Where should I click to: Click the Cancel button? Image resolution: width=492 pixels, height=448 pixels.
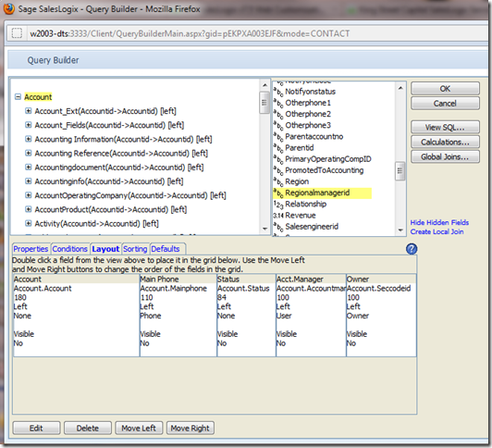[x=445, y=104]
